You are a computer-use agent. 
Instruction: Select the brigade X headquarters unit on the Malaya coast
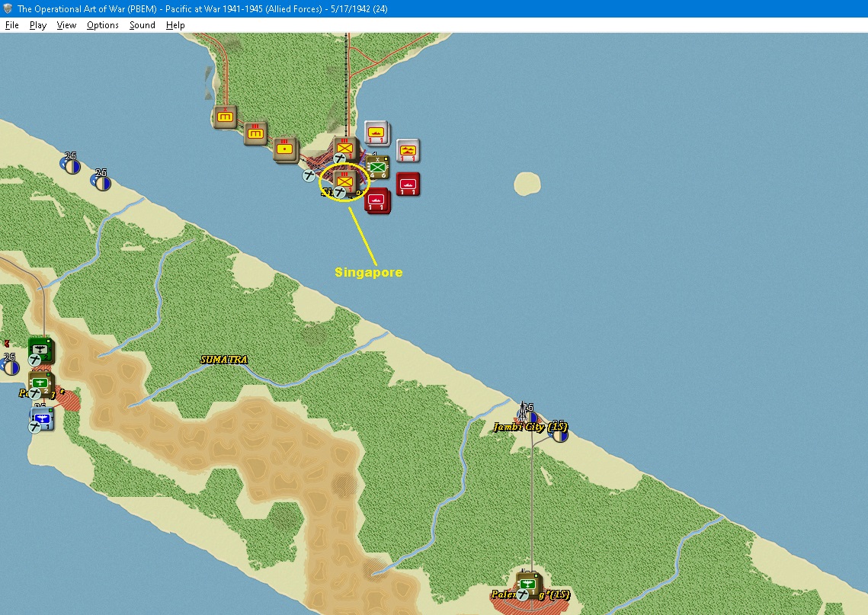click(226, 117)
